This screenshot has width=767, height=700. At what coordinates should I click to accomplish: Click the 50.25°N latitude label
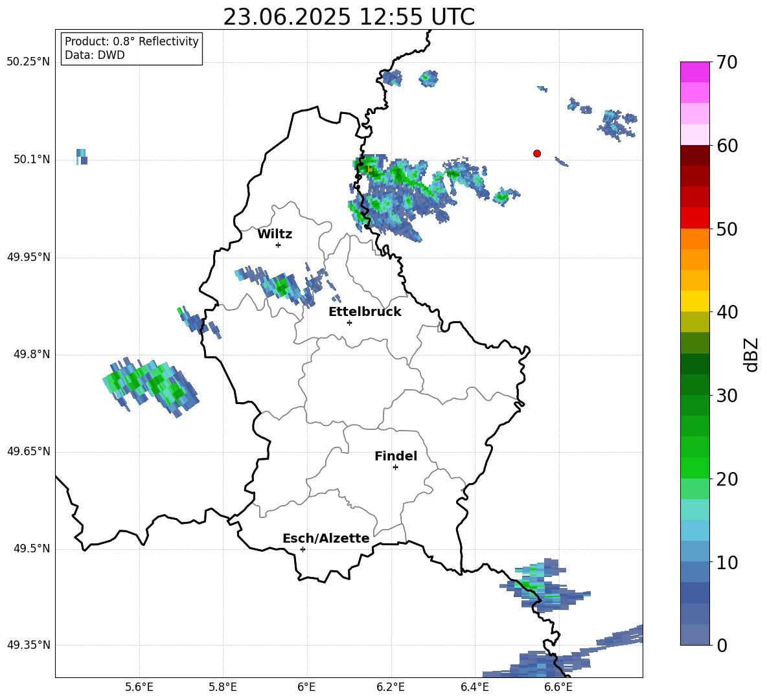[x=29, y=62]
